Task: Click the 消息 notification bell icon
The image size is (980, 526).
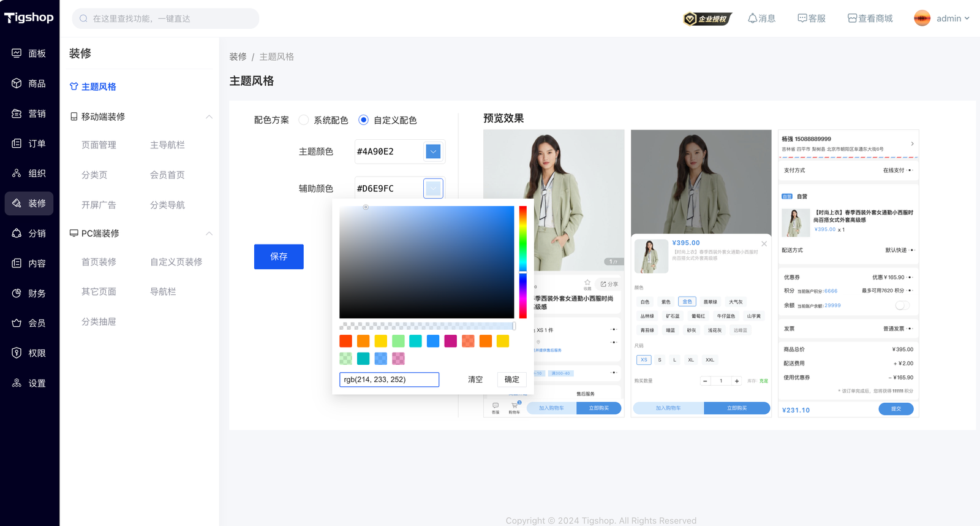Action: (x=752, y=18)
